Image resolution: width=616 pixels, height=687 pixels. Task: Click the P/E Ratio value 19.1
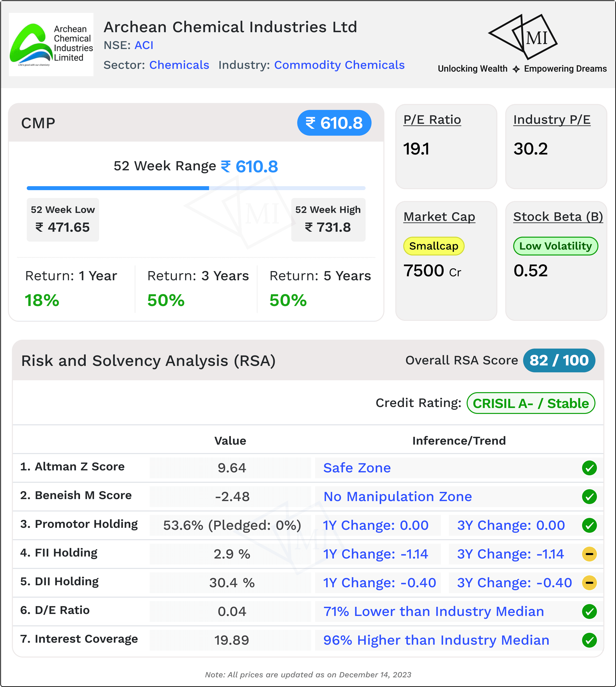point(416,149)
